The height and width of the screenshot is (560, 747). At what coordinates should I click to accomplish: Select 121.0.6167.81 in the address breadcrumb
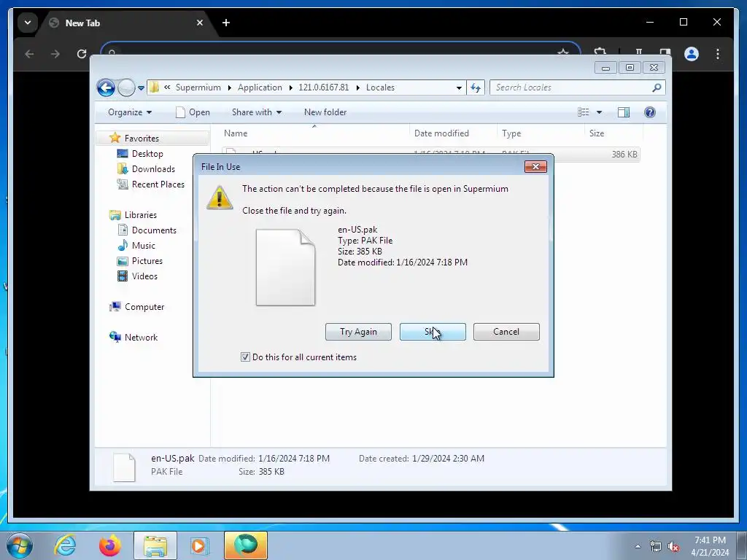323,87
